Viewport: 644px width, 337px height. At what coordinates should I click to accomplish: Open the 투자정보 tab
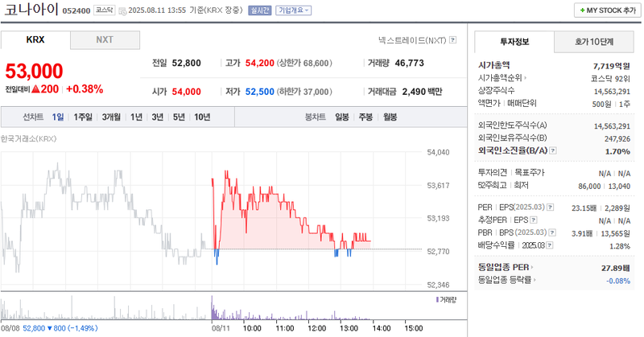pyautogui.click(x=514, y=42)
